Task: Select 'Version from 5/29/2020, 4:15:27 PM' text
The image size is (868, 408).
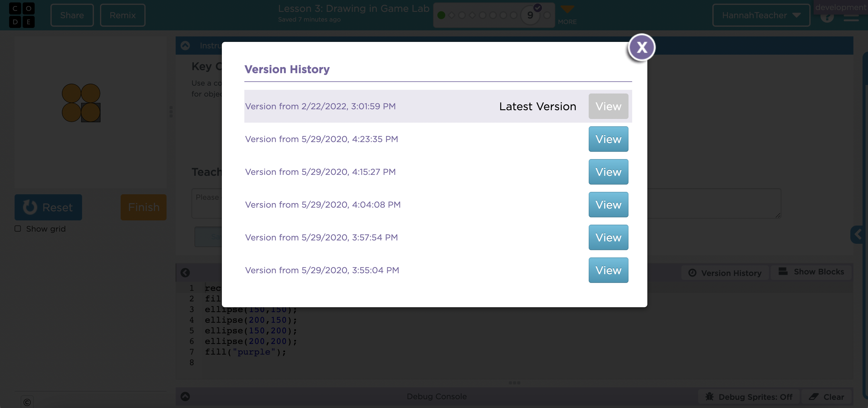Action: point(320,172)
